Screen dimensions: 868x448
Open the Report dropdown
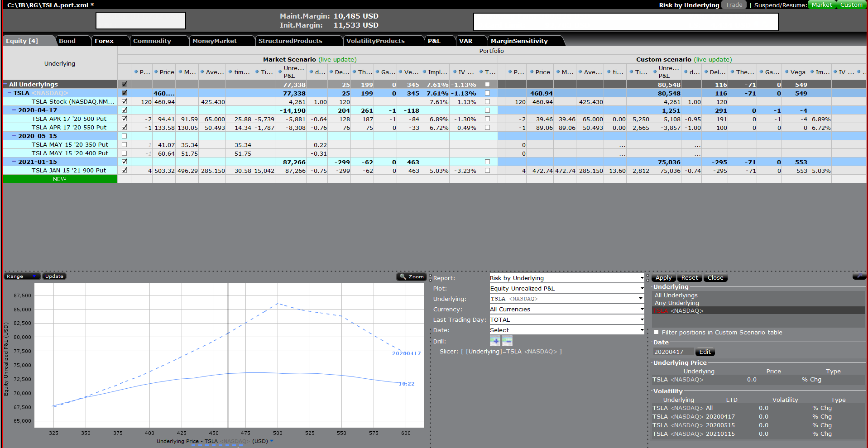point(567,278)
